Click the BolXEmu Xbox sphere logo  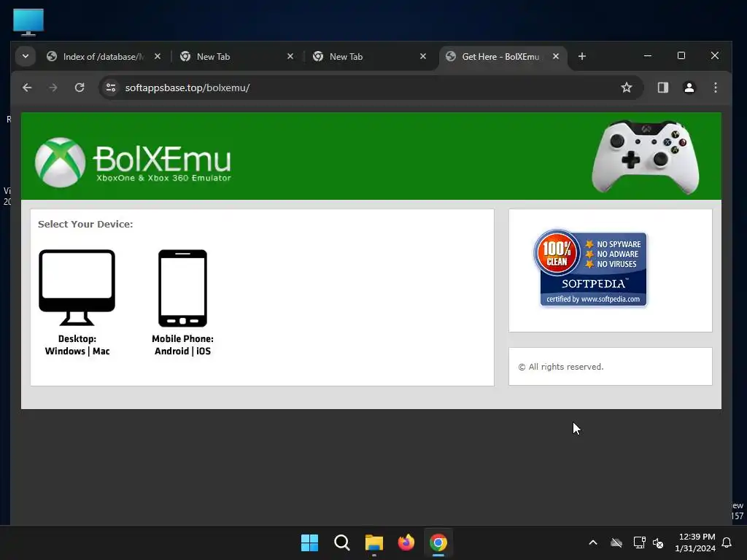pos(60,163)
